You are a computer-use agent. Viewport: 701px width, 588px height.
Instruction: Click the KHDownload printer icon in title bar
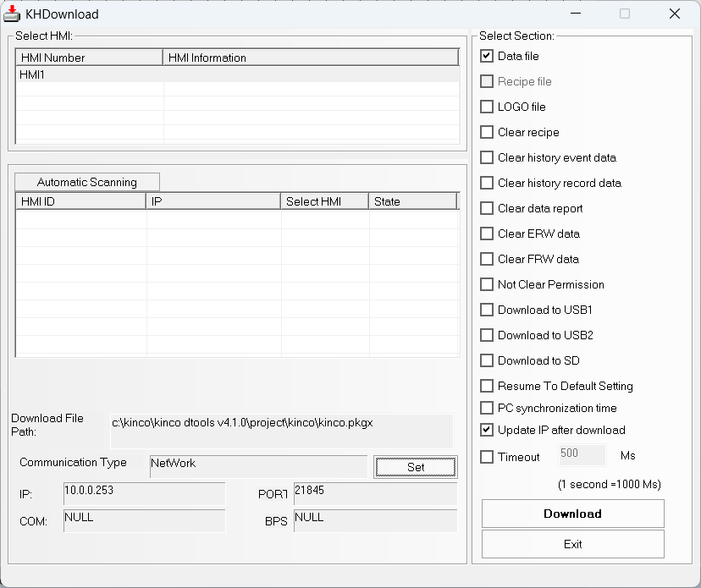pyautogui.click(x=14, y=14)
